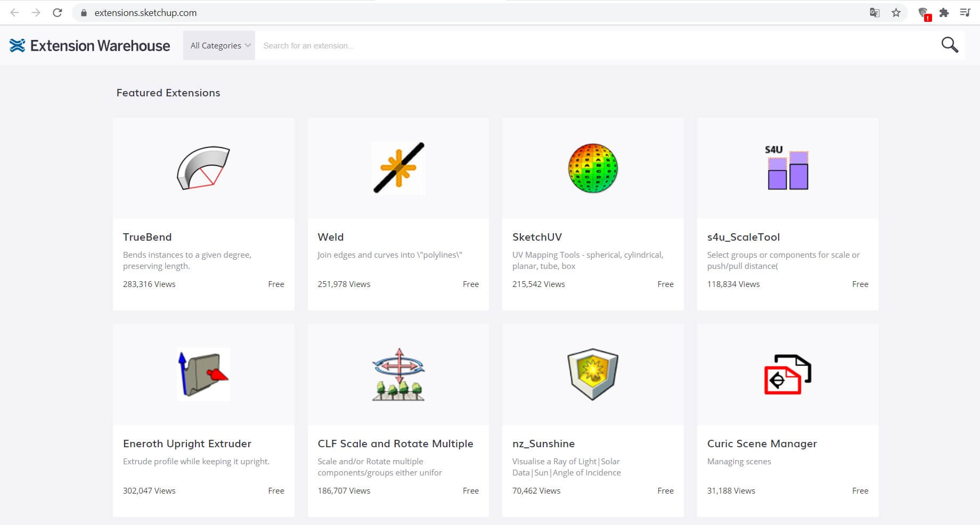Click the Free label on the s4u_ScaleTool card
This screenshot has height=525, width=980.
pyautogui.click(x=860, y=284)
